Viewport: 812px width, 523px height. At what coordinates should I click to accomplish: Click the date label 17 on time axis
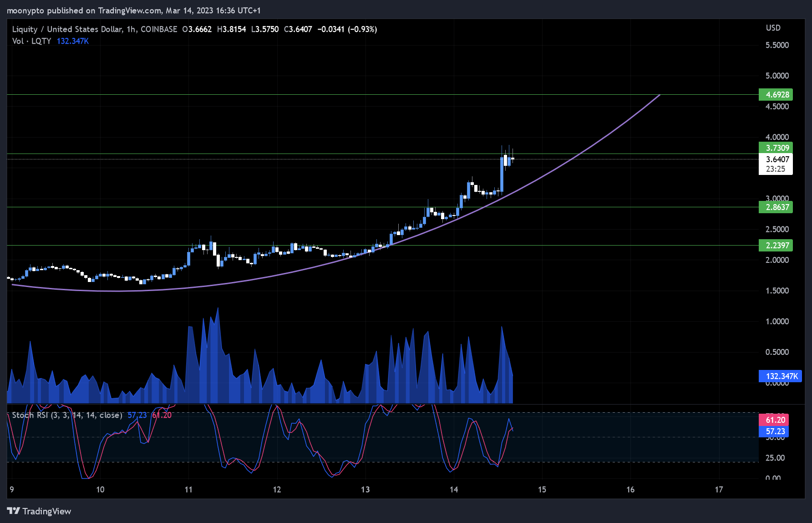tap(719, 490)
